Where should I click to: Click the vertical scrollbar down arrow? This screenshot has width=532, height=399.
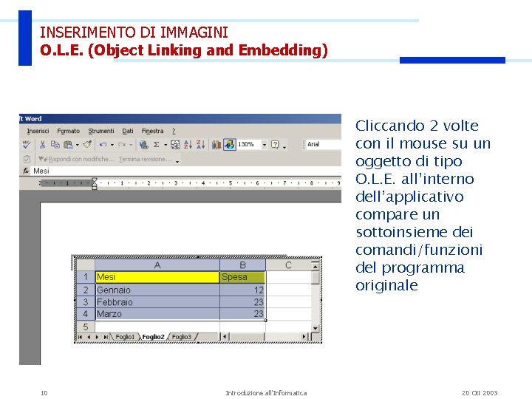pos(316,328)
